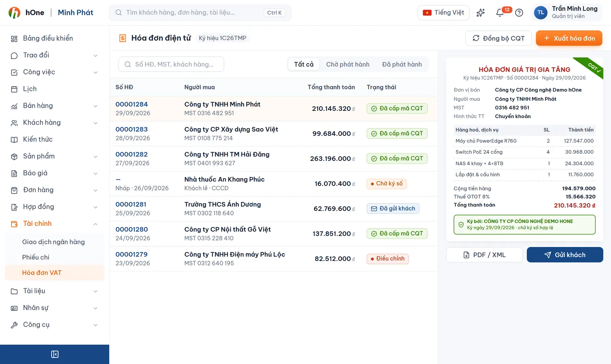Click the hOne logo icon
The width and height of the screenshot is (611, 364).
[14, 13]
